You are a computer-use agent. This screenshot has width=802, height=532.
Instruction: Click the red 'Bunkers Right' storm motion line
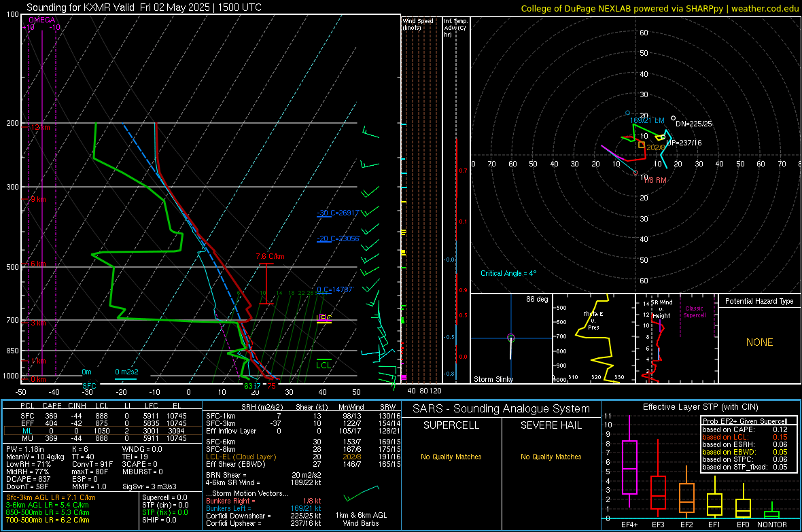pyautogui.click(x=264, y=501)
